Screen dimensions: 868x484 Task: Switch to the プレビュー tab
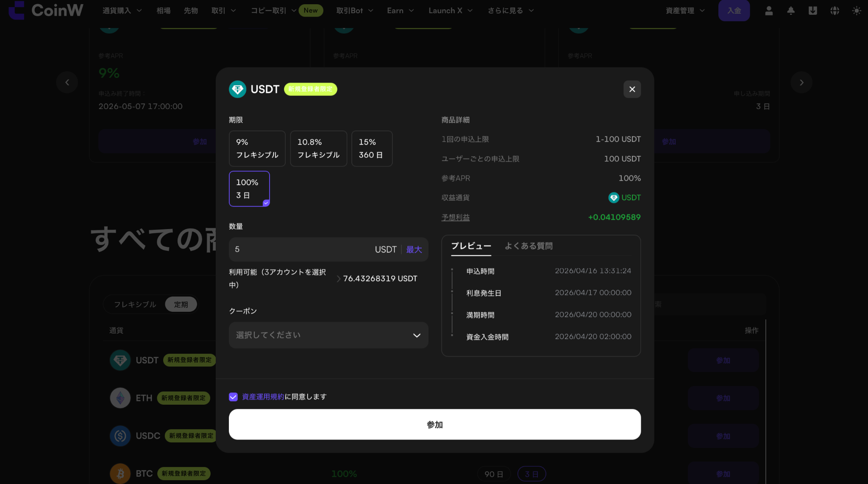(x=471, y=246)
